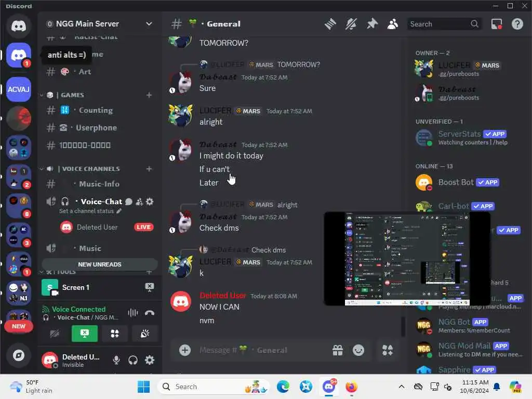Open pinned messages icon

point(372,24)
